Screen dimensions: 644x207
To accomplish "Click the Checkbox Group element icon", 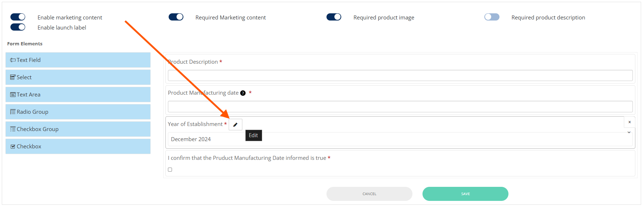I will pos(13,129).
